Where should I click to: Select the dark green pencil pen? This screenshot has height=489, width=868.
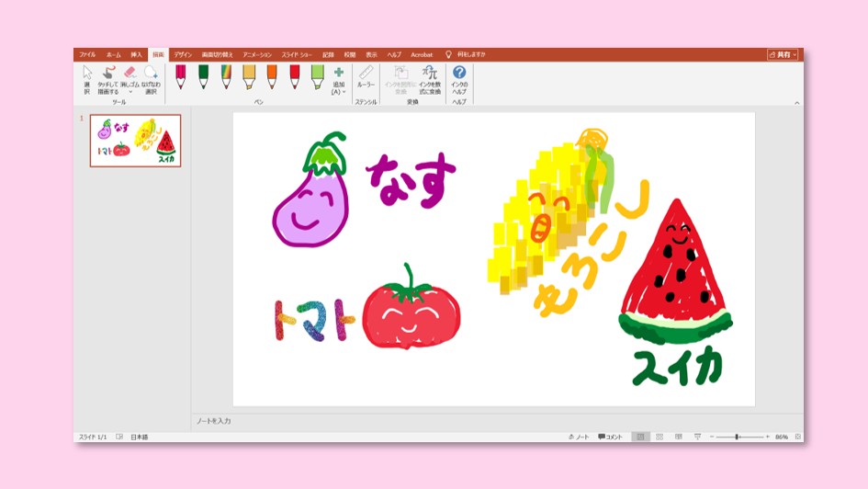click(x=203, y=77)
